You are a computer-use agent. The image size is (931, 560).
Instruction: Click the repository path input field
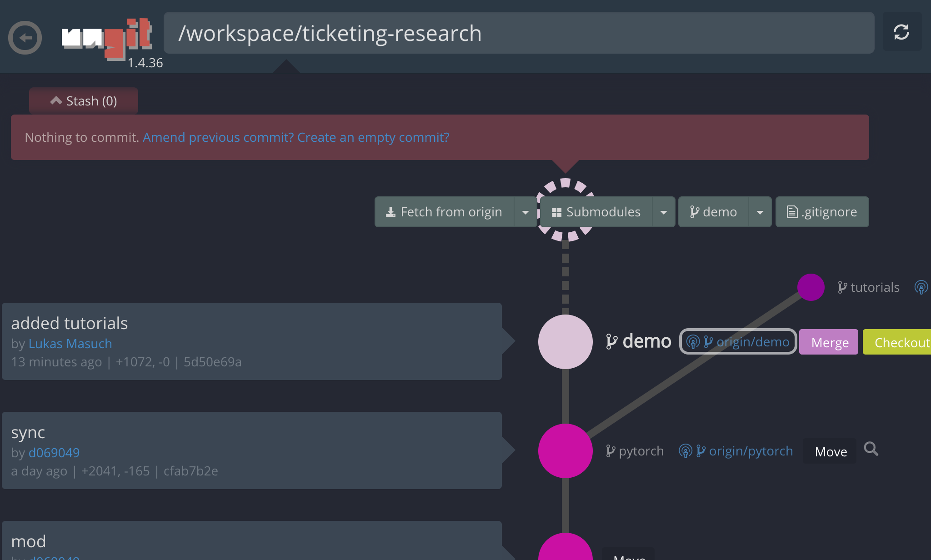pyautogui.click(x=518, y=33)
